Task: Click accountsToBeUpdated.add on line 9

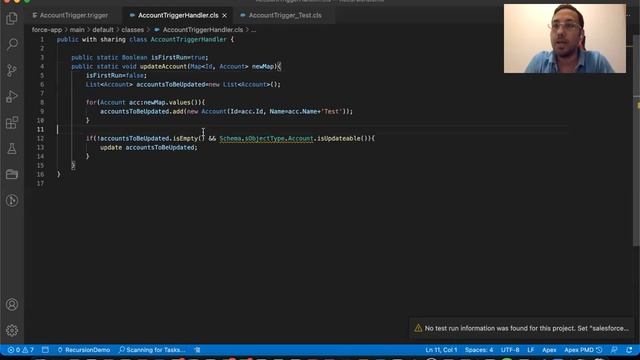Action: click(x=142, y=111)
